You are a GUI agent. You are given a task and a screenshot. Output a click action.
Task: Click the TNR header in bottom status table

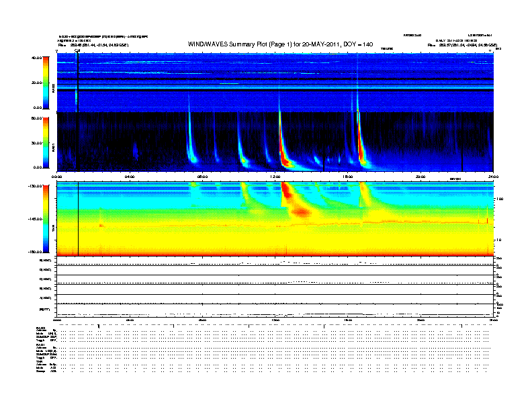pos(39,361)
